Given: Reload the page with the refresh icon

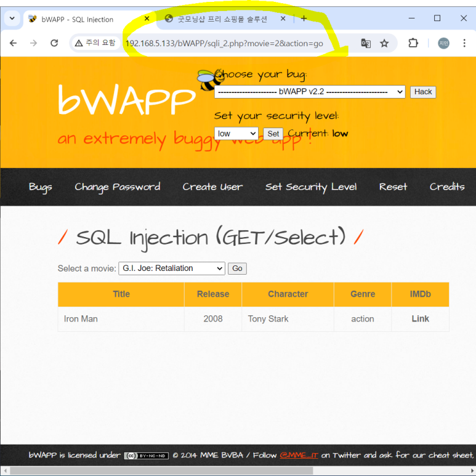Looking at the screenshot, I should [54, 43].
